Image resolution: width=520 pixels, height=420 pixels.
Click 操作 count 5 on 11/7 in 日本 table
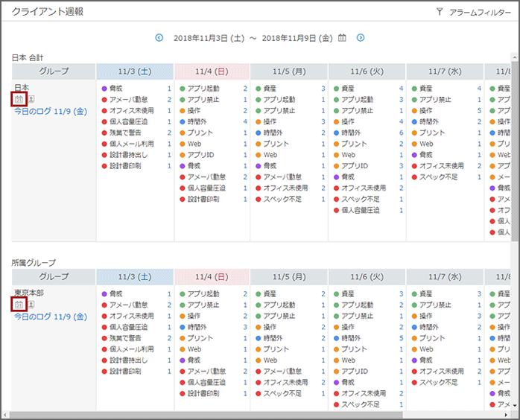point(479,111)
